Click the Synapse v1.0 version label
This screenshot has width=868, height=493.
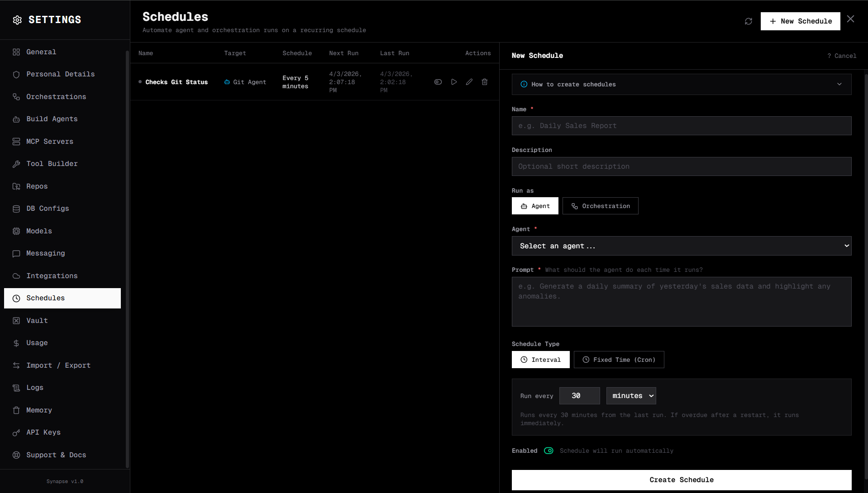[x=65, y=481]
